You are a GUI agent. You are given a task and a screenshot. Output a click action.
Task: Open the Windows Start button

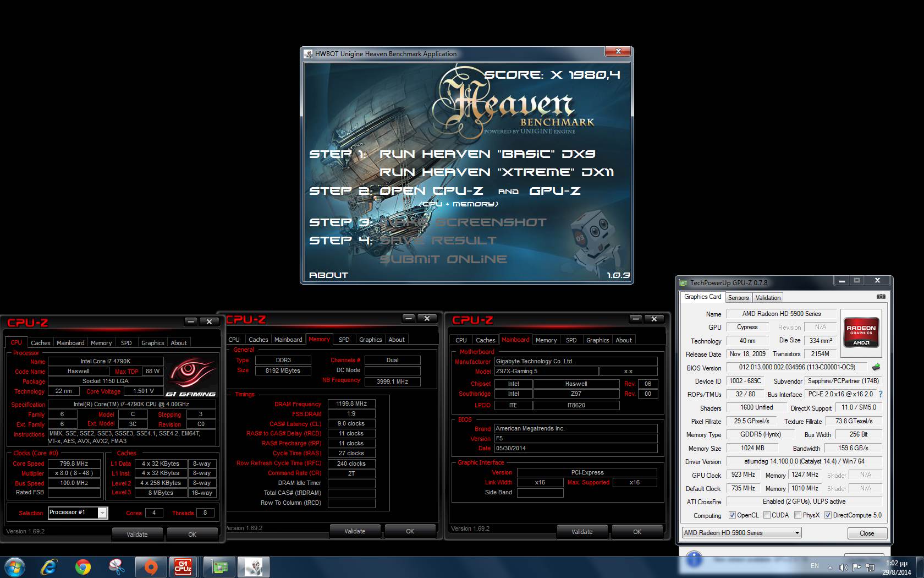(15, 567)
